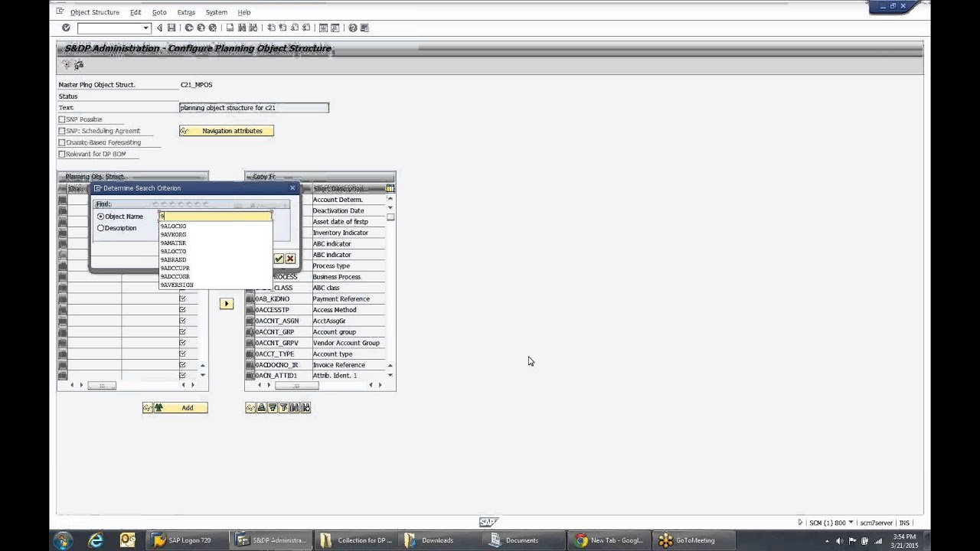Click the binoculars find icon under Copy From
980x551 pixels.
pyautogui.click(x=294, y=408)
